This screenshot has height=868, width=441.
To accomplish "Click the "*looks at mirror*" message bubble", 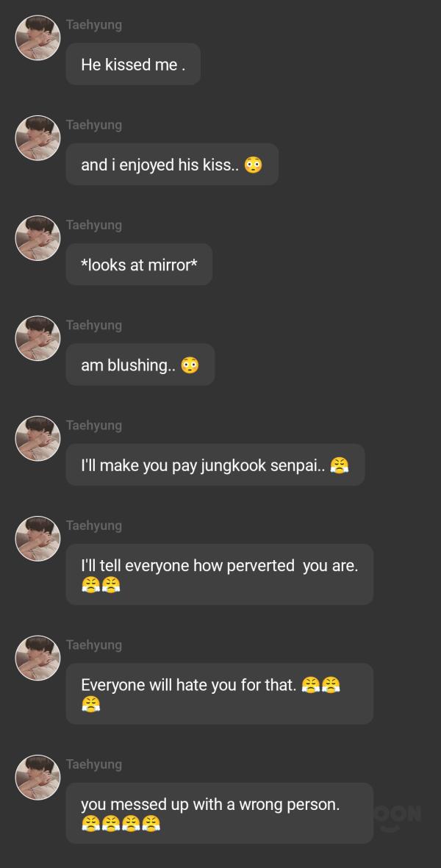I will tap(139, 265).
